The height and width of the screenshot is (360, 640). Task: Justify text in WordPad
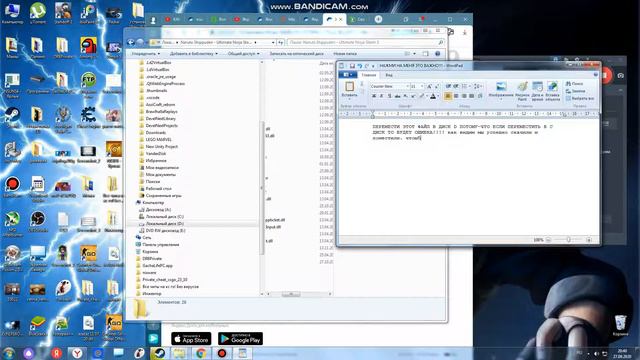(471, 96)
